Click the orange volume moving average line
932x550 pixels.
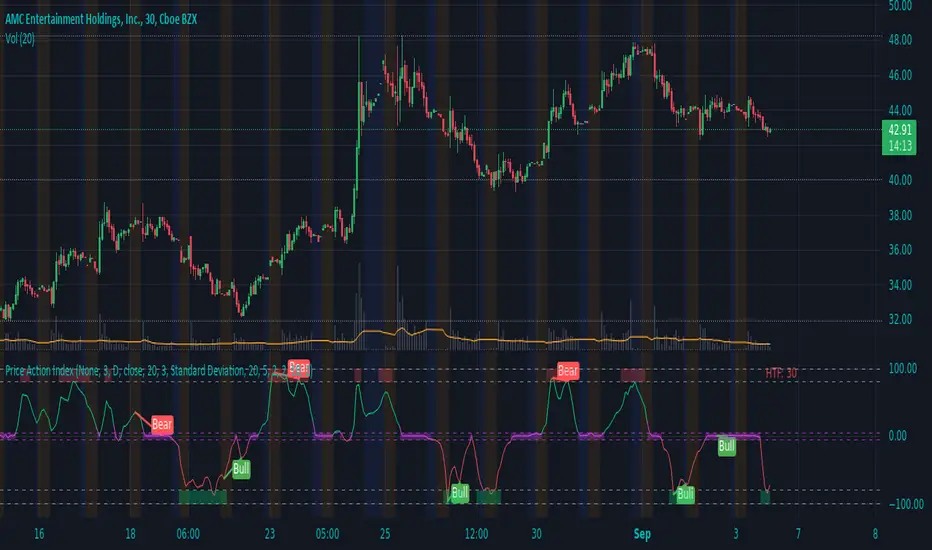(x=386, y=335)
